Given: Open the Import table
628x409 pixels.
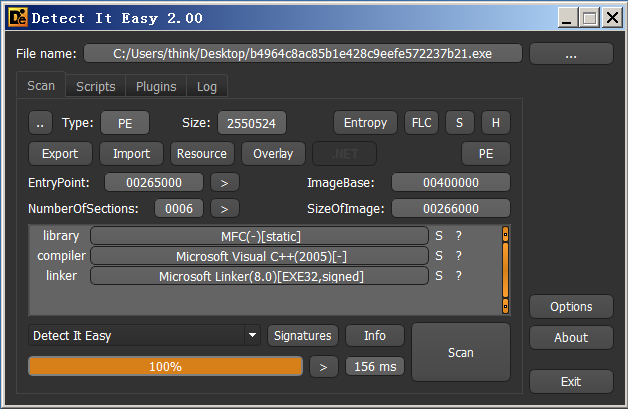Looking at the screenshot, I should (x=131, y=153).
